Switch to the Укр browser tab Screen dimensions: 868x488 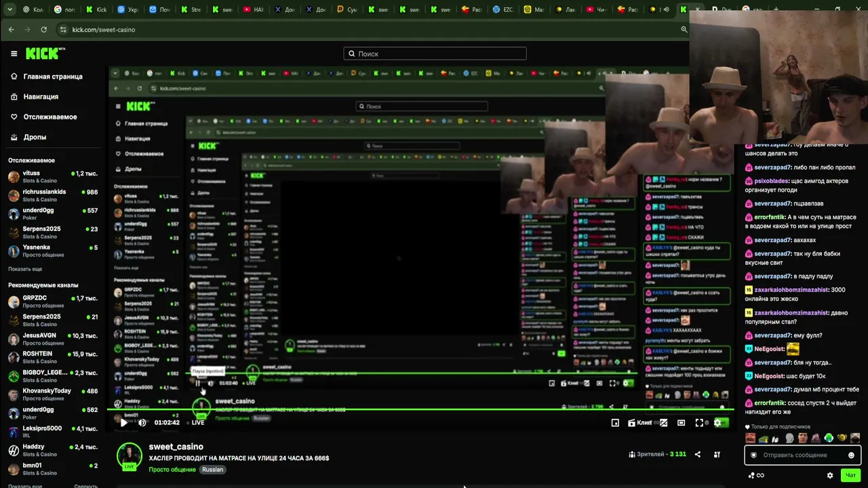pyautogui.click(x=129, y=9)
